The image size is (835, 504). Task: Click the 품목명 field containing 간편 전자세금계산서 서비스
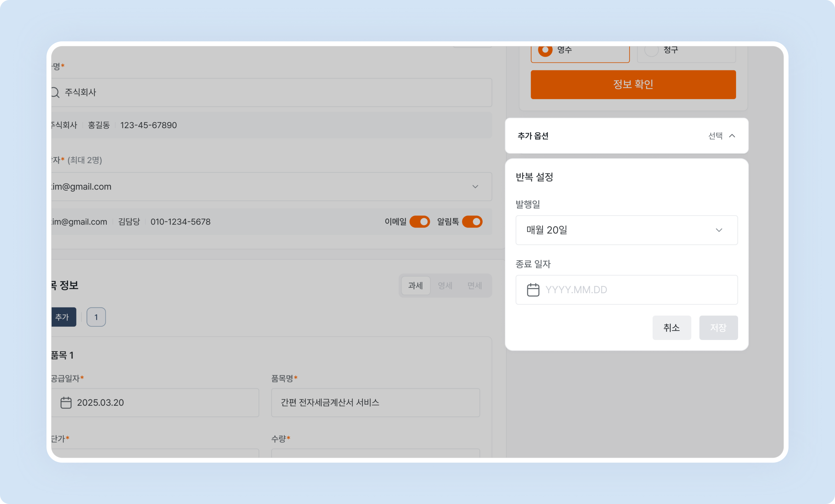(375, 402)
